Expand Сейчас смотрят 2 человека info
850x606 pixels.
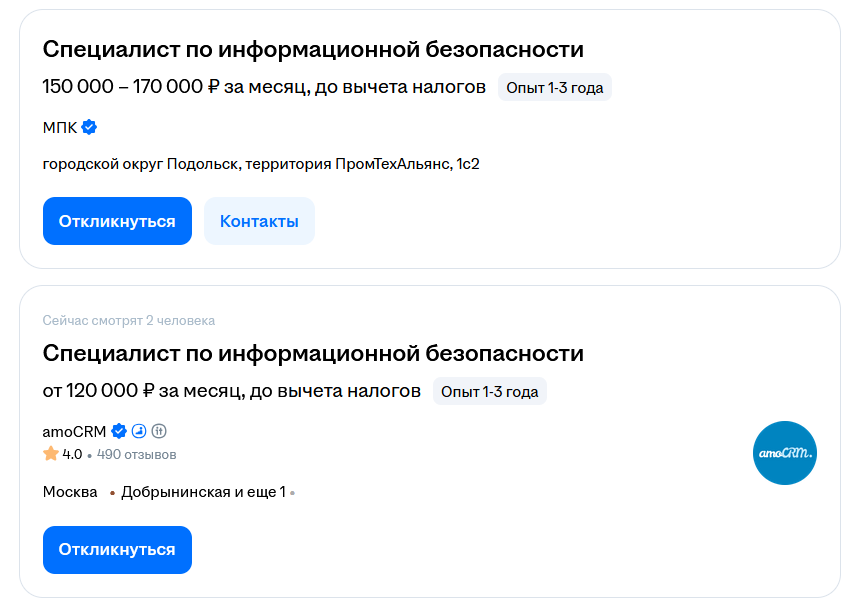[126, 321]
